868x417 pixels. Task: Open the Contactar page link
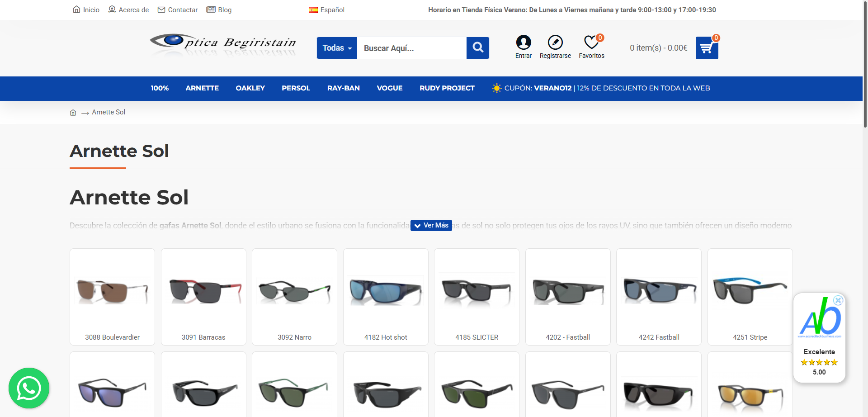coord(178,10)
